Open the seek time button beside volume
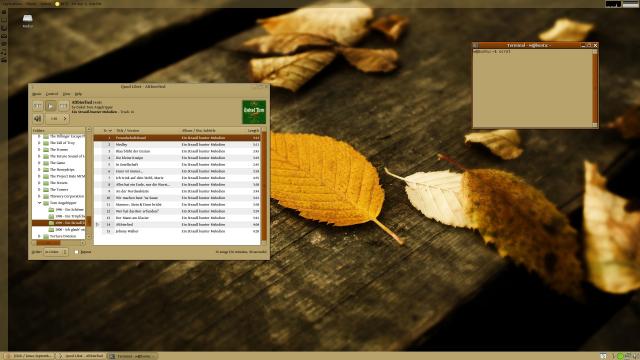640x360 pixels. pyautogui.click(x=57, y=119)
